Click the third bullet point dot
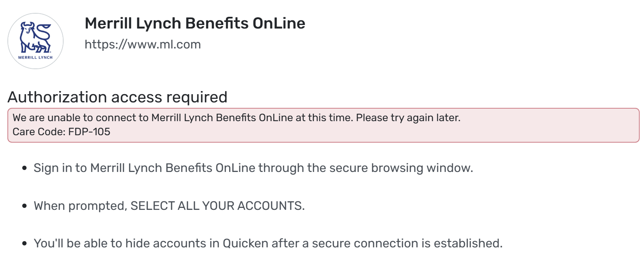The width and height of the screenshot is (644, 272). point(25,243)
